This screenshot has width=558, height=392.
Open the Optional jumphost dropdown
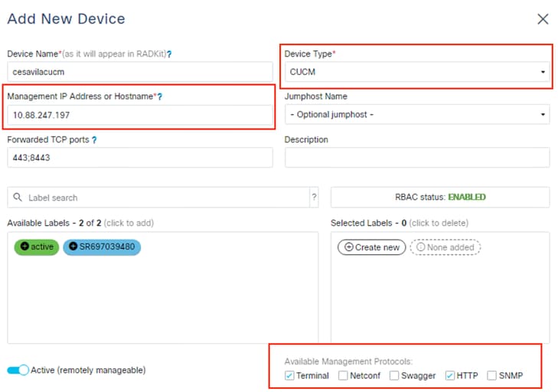point(417,115)
